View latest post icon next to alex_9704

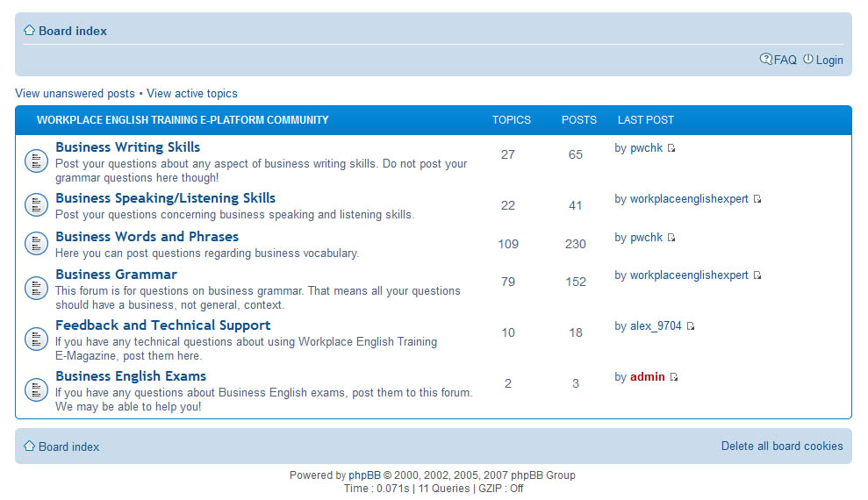point(691,326)
